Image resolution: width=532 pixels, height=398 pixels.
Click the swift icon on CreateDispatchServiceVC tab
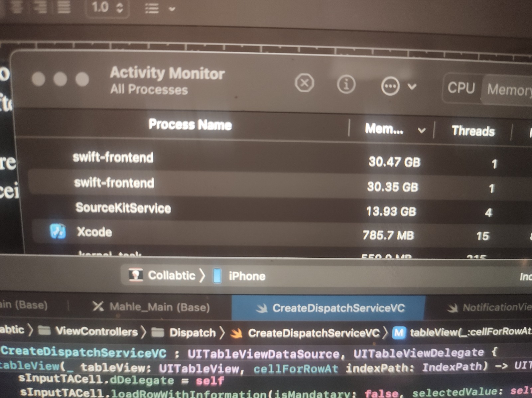coord(262,308)
